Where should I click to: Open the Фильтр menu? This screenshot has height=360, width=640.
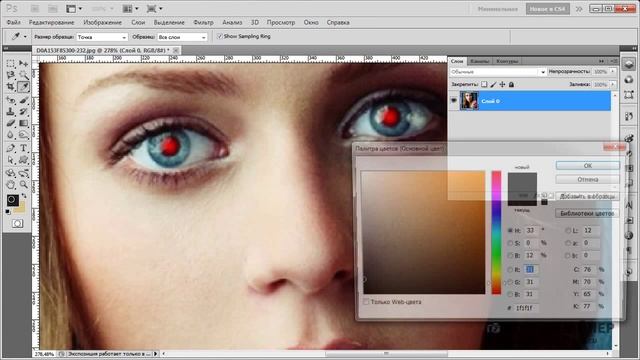click(203, 22)
